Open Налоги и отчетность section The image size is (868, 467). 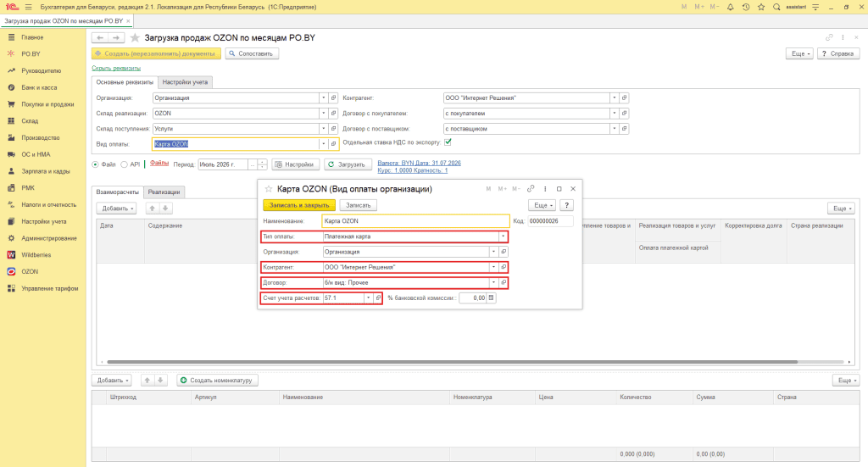pos(48,205)
